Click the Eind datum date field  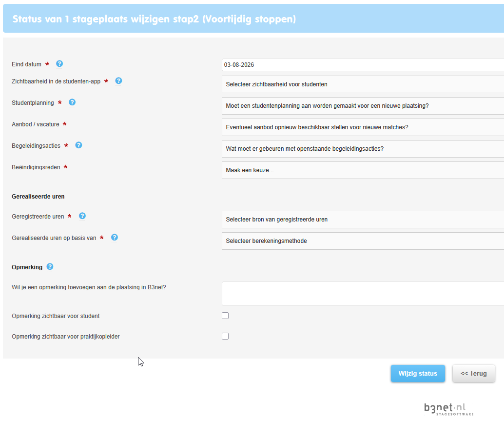tap(363, 65)
